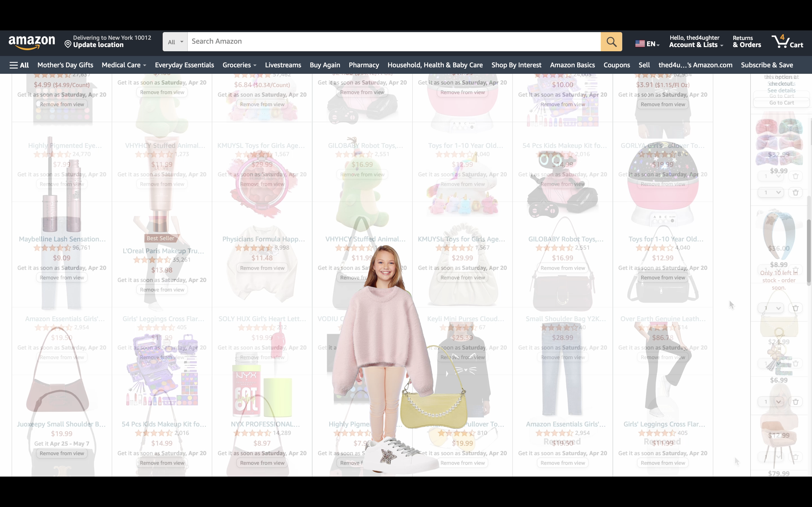Go to the Pharmacy nav item
This screenshot has width=812, height=507.
tap(363, 65)
